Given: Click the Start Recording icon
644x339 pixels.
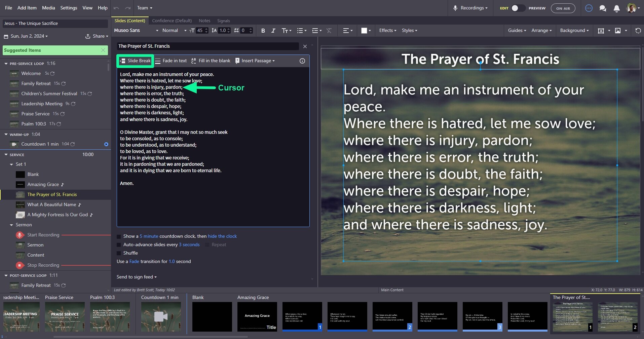Looking at the screenshot, I should (x=20, y=235).
